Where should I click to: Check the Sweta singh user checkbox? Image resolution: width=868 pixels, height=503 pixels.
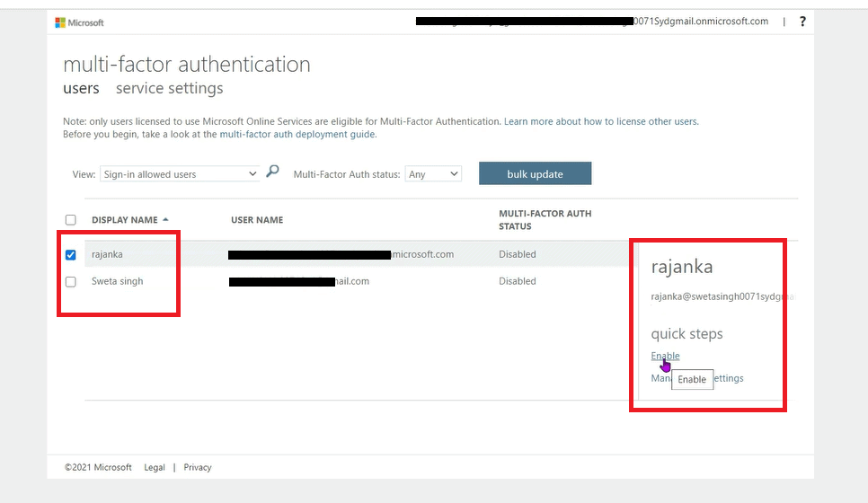[71, 282]
